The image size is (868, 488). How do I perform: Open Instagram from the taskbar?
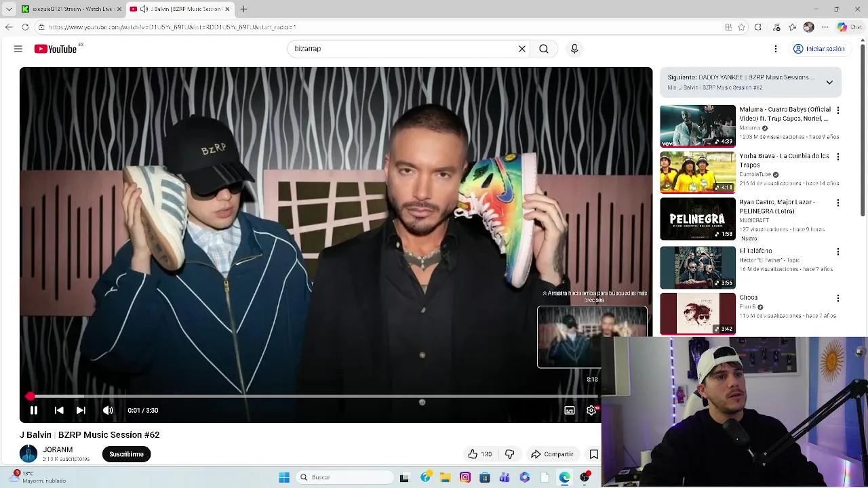click(465, 477)
